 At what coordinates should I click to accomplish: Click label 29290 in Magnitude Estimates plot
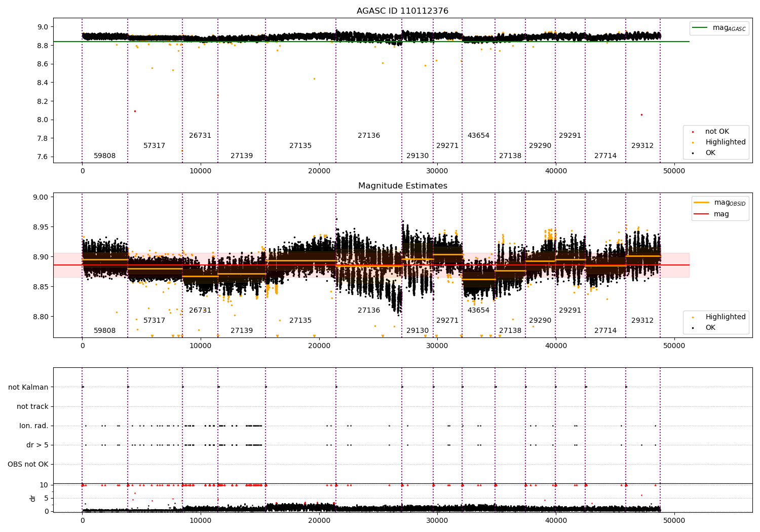540,321
